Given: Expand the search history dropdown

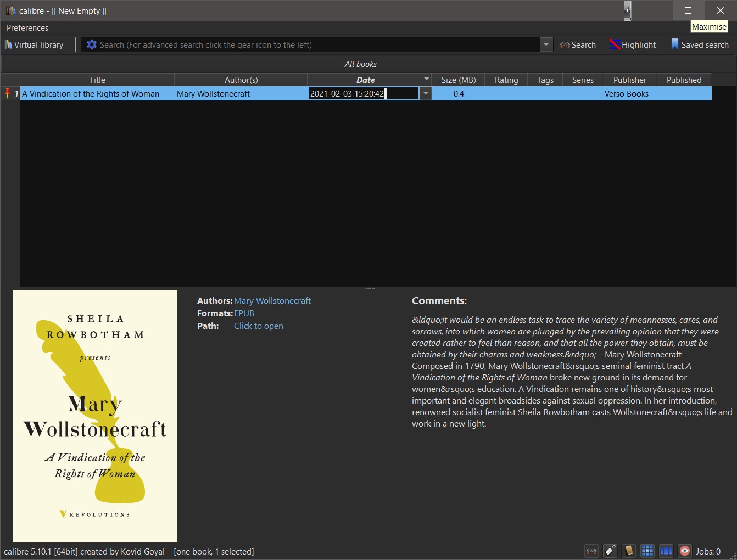Looking at the screenshot, I should tap(546, 45).
